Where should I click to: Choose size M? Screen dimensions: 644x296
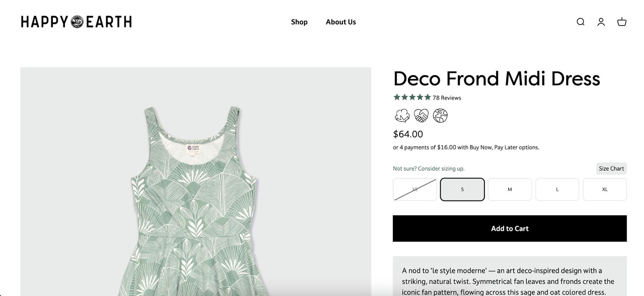click(510, 189)
